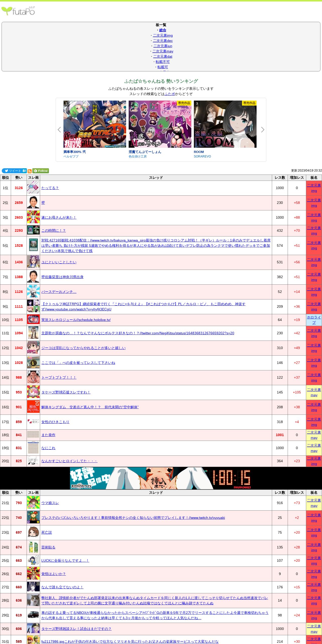Image resolution: width=322 pixels, height=644 pixels.
Task: Click the FANZA GAMES banner advertisement
Action: (160, 478)
